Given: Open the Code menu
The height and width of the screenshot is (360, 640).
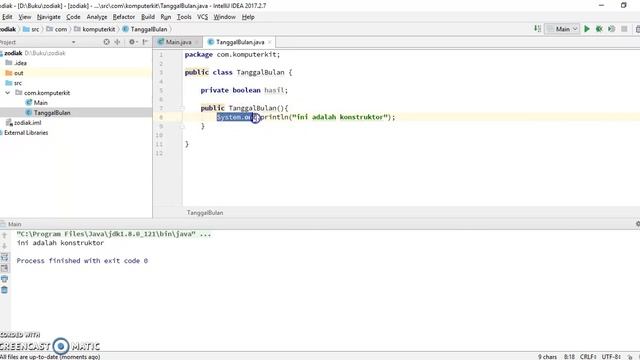Looking at the screenshot, I should (73, 17).
